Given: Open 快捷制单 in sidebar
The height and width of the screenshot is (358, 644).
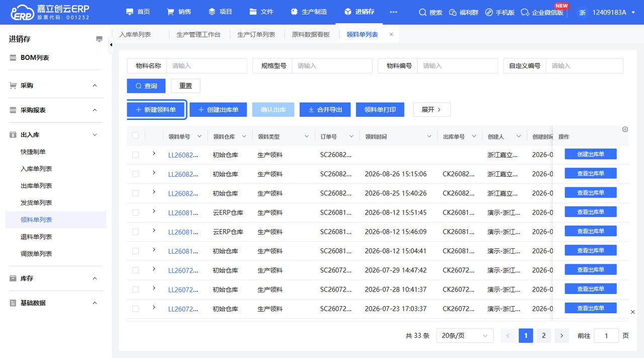Looking at the screenshot, I should coord(33,152).
